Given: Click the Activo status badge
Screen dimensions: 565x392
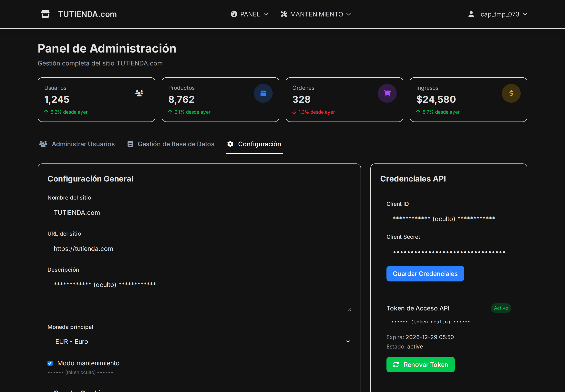Looking at the screenshot, I should click(501, 308).
